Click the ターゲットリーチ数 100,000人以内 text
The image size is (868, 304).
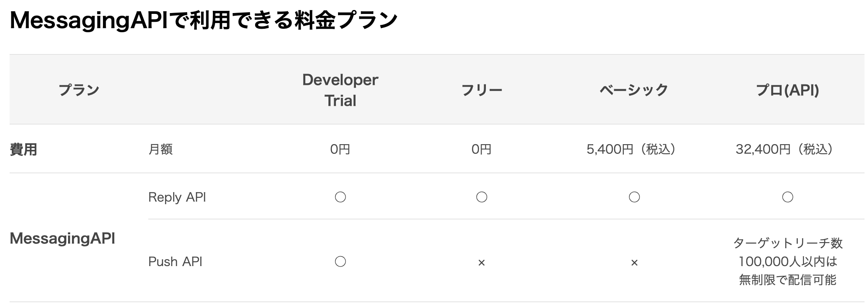pos(787,252)
